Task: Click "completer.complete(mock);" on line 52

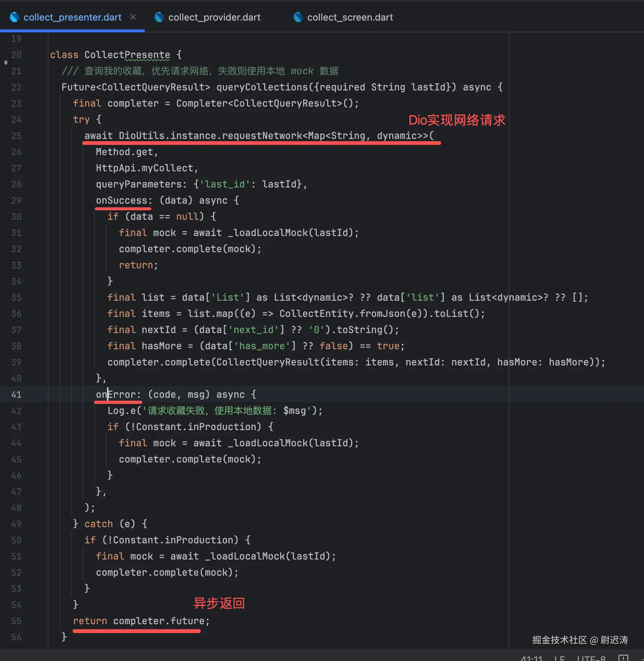Action: point(167,573)
